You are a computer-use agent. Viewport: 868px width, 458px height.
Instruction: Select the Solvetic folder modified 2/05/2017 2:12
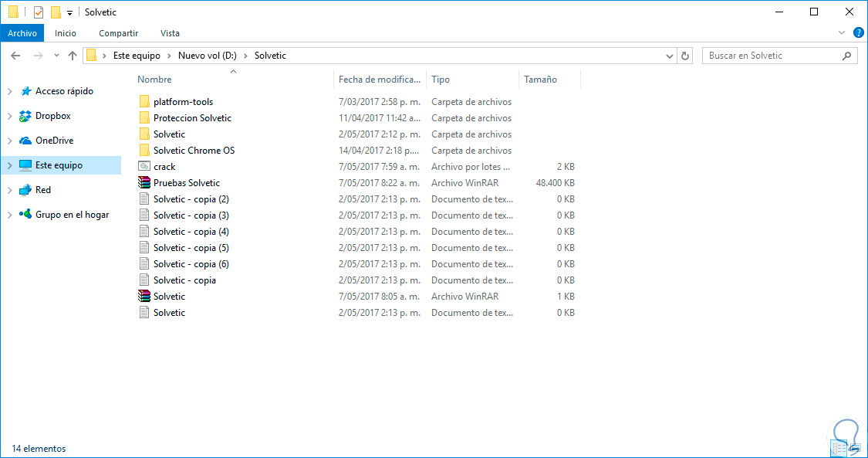[x=169, y=134]
